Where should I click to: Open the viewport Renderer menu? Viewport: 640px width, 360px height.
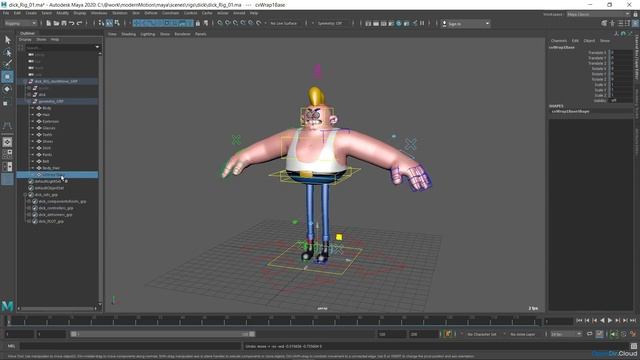point(182,34)
